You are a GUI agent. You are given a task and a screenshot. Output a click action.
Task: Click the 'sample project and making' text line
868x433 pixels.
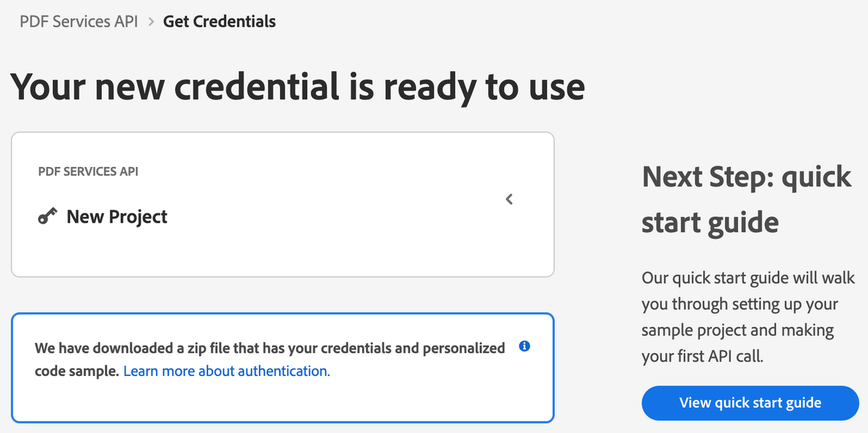coord(738,330)
